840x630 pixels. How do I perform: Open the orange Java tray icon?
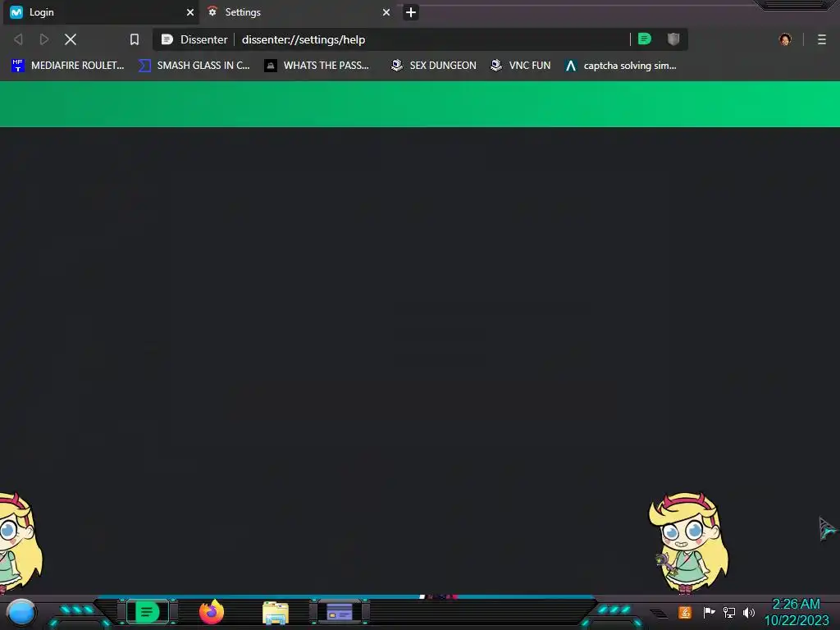[x=685, y=612]
